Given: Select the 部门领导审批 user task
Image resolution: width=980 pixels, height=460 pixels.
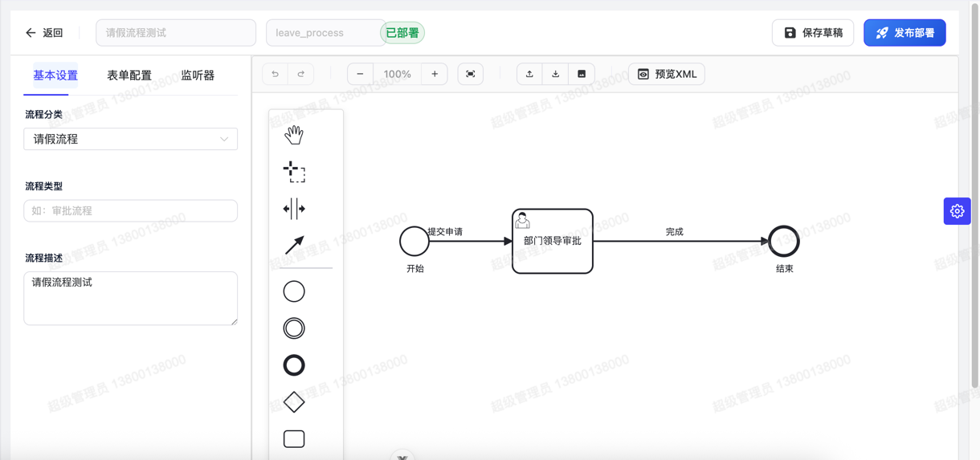Looking at the screenshot, I should [553, 241].
